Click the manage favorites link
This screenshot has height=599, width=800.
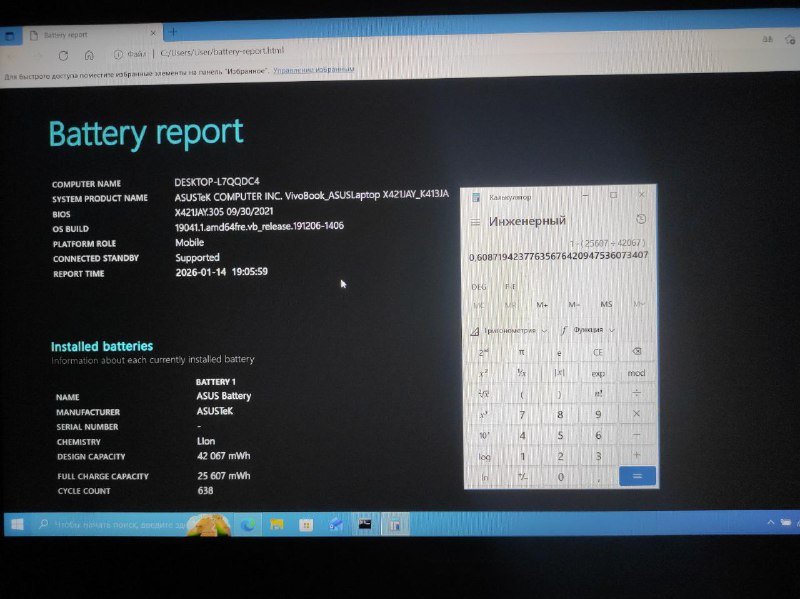[313, 70]
